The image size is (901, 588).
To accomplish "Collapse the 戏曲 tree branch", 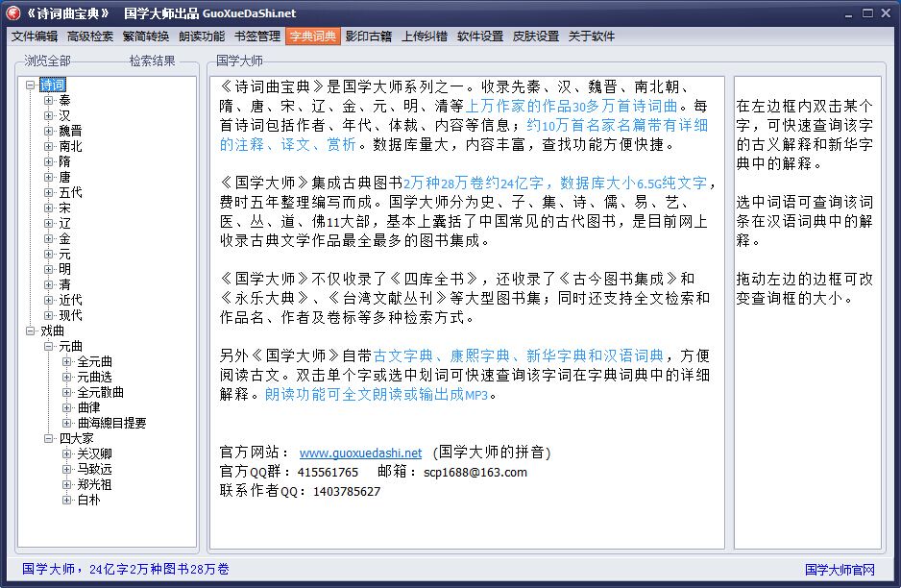I will click(32, 331).
